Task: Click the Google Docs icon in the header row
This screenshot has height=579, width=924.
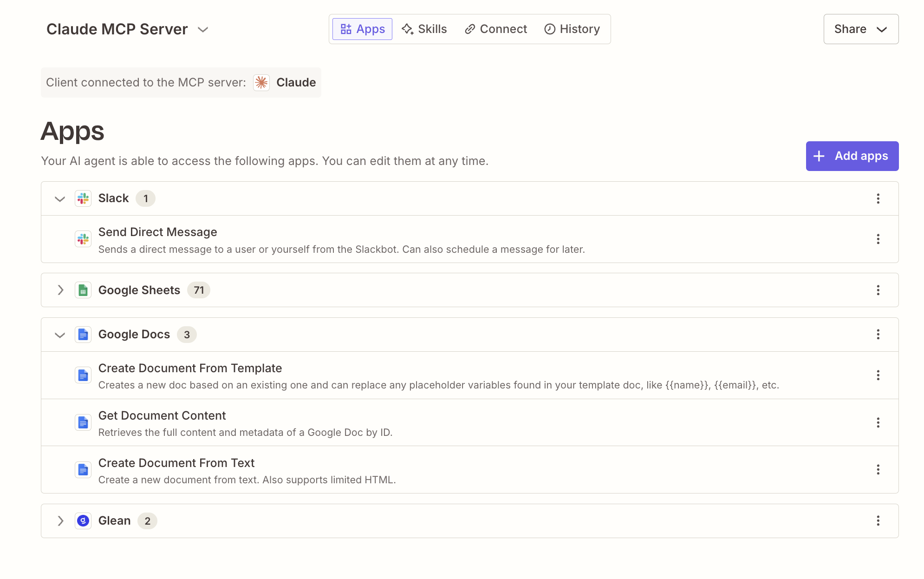Action: (83, 334)
